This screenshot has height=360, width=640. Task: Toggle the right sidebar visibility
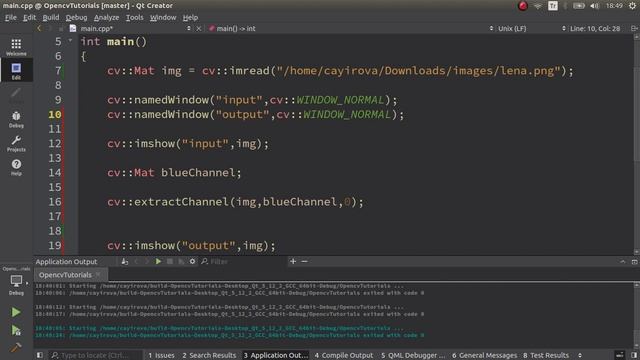pos(634,355)
